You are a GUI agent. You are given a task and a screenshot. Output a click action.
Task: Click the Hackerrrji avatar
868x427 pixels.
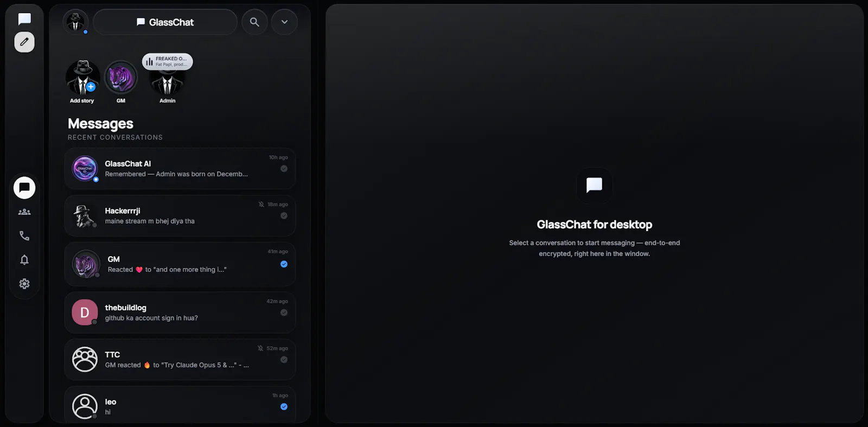(x=85, y=215)
